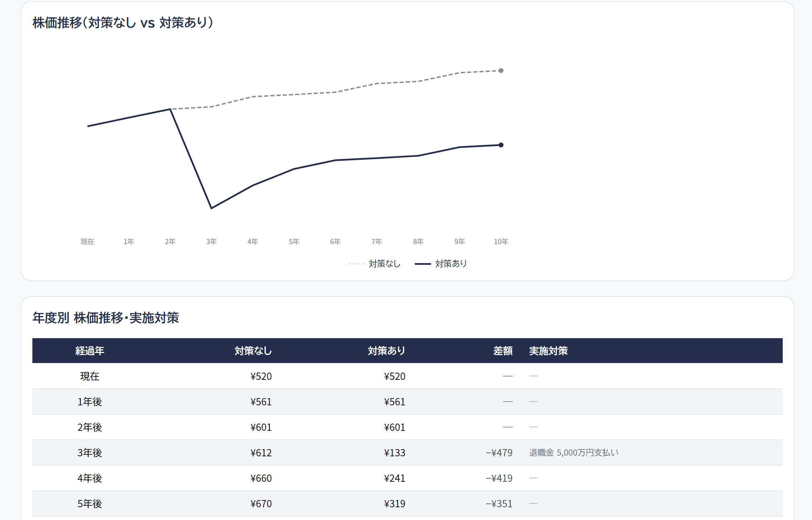Screen dimensions: 812x520
Task: Click the 実施対策 column header
Action: (548, 351)
